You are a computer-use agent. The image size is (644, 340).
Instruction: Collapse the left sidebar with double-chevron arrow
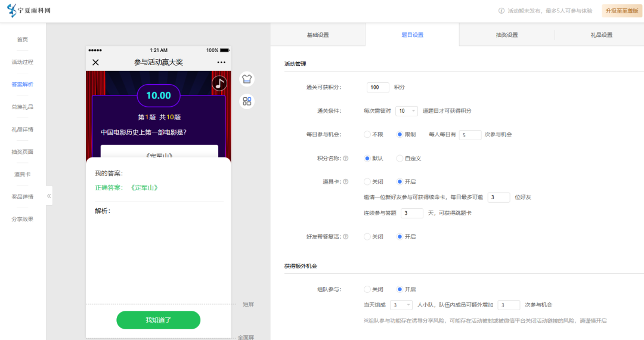click(x=49, y=196)
